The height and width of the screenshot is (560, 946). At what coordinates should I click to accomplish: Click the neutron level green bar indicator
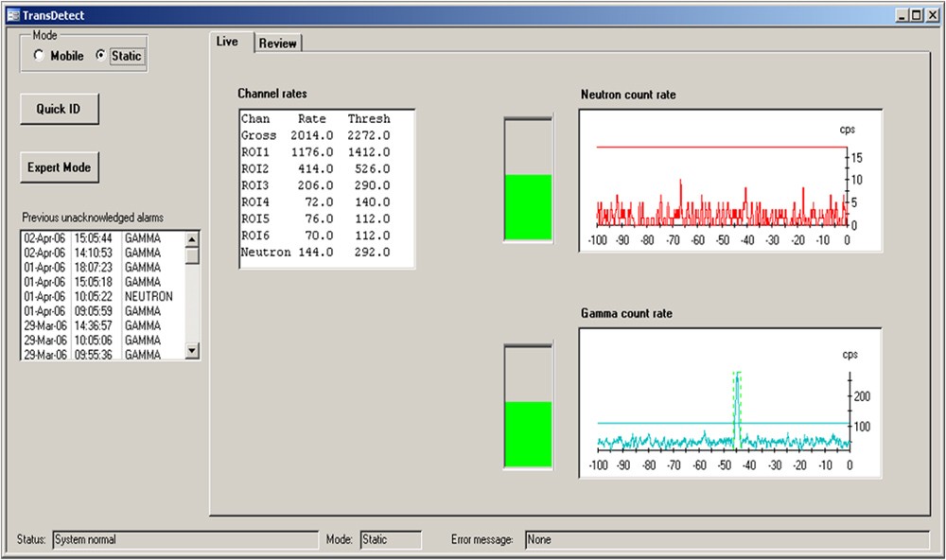point(528,206)
